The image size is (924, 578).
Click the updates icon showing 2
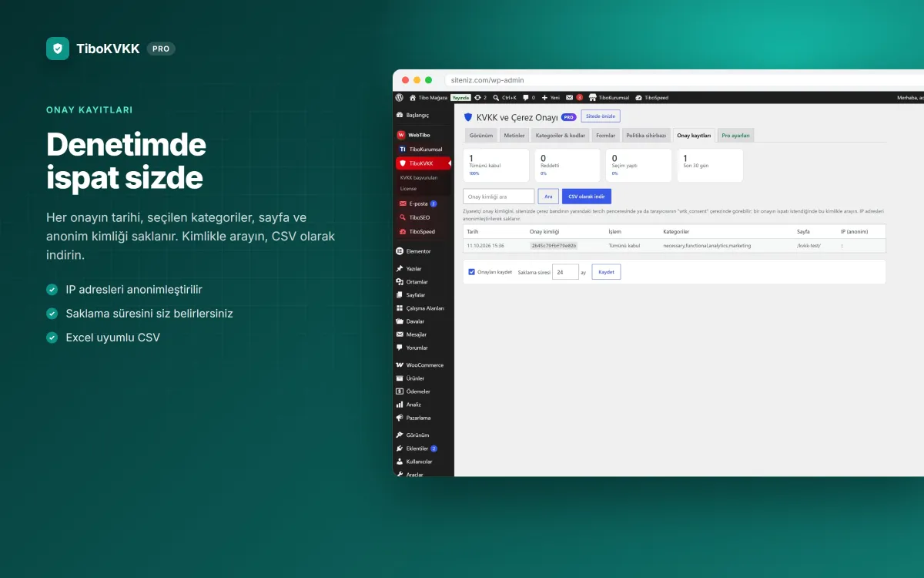click(477, 98)
